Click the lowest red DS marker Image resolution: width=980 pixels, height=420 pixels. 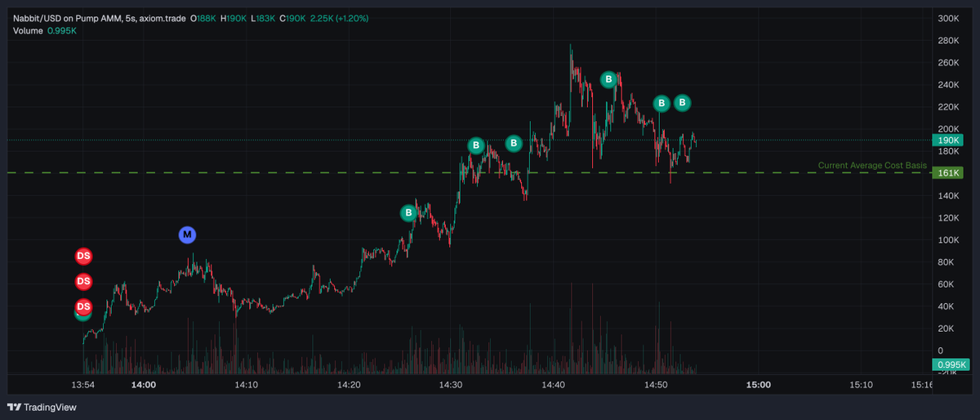click(83, 307)
